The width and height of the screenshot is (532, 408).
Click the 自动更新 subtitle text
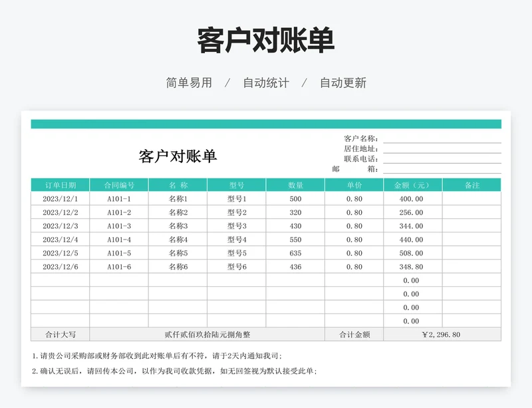coord(343,83)
